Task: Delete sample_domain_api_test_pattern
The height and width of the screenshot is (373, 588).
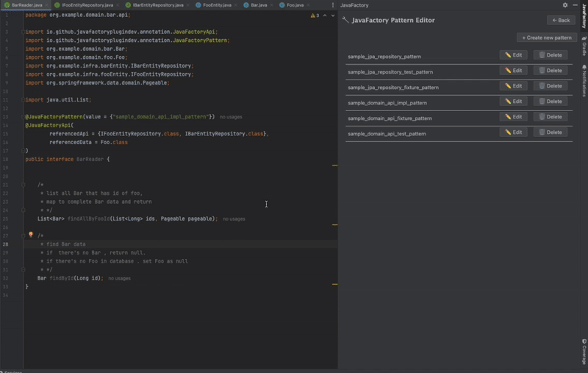Action: point(550,132)
